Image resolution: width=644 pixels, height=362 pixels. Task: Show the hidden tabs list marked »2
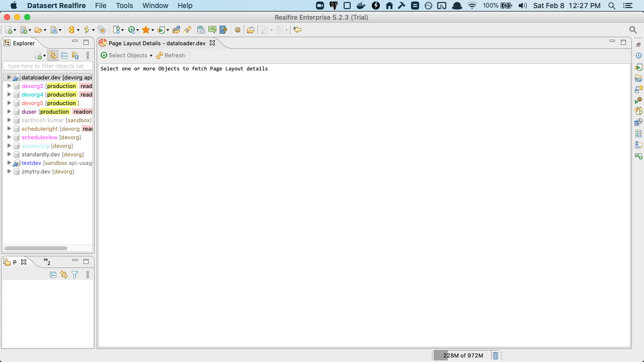[x=47, y=262]
